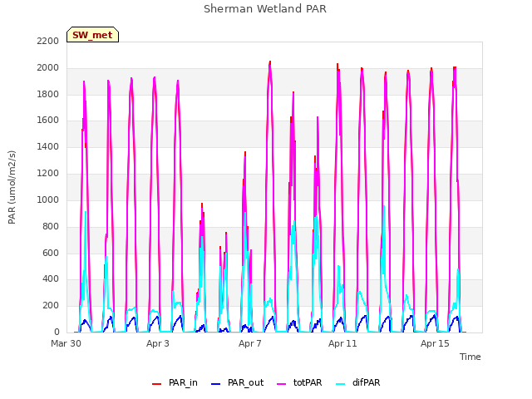Click the y-axis label PAR (umol/m2/s)
532x399 pixels.
[12, 187]
